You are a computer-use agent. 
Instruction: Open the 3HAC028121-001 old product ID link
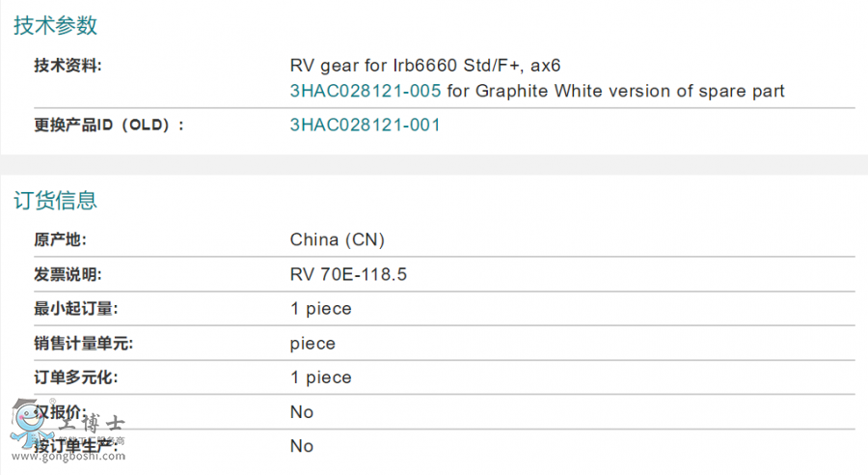[x=366, y=126]
